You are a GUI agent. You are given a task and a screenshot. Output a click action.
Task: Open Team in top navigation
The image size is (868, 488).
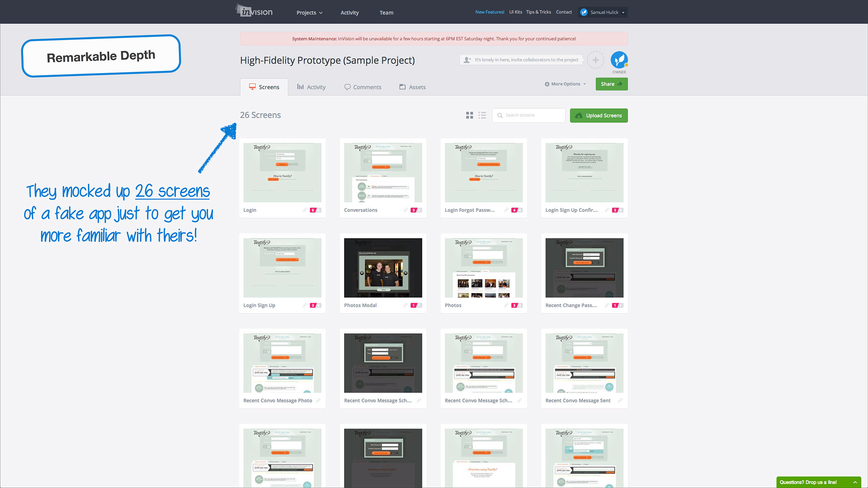(386, 13)
